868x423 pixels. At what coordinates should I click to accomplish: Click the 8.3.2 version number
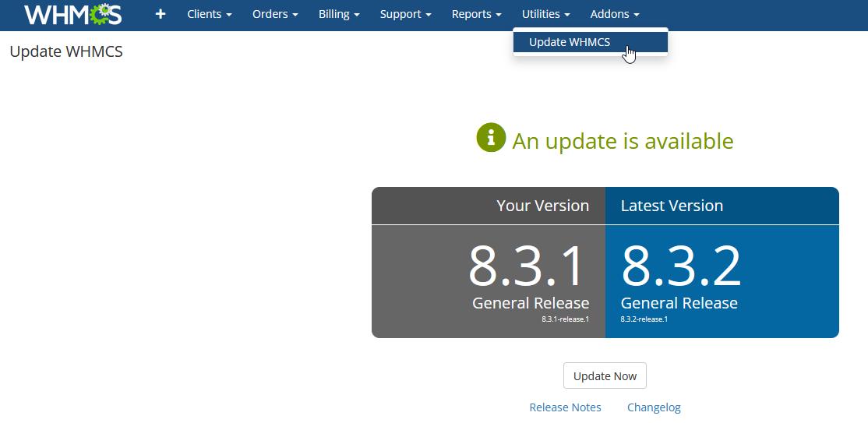(681, 266)
